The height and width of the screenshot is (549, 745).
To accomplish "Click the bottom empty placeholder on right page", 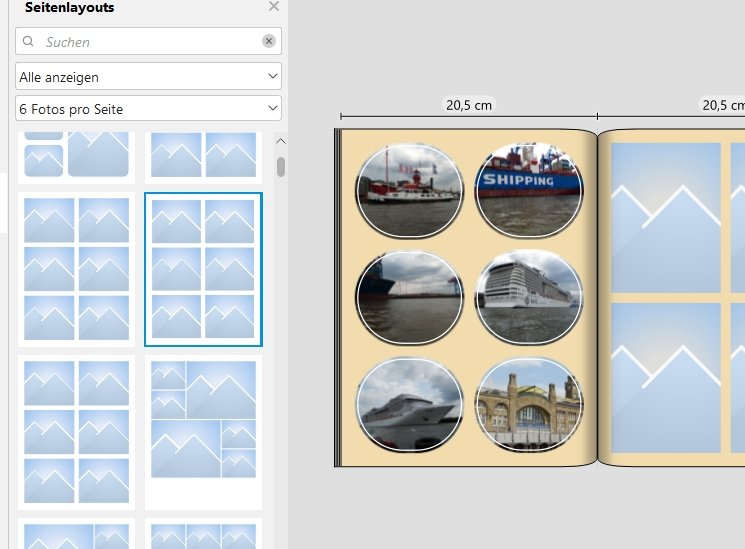I will 666,378.
